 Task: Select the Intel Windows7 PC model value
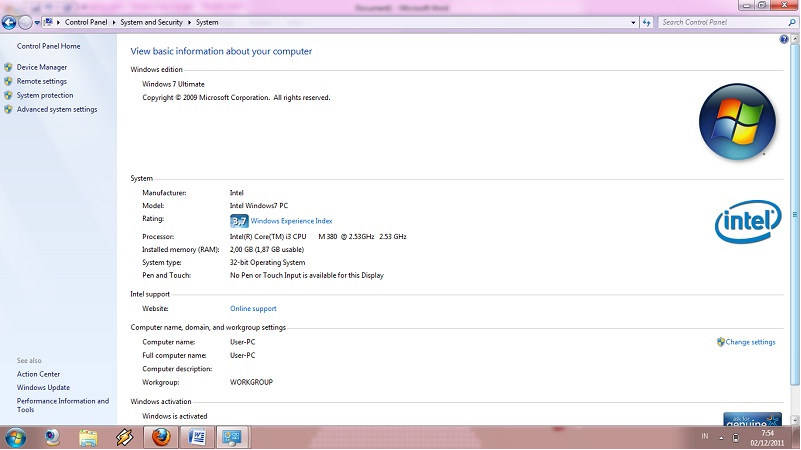click(x=258, y=206)
